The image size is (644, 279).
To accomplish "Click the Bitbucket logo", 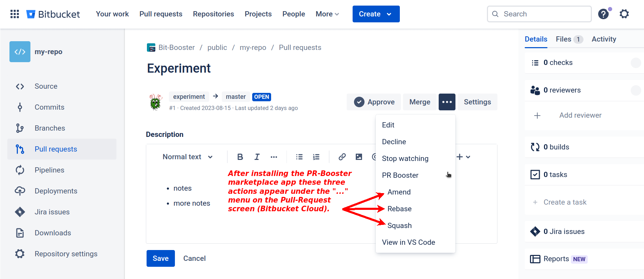I will (53, 14).
